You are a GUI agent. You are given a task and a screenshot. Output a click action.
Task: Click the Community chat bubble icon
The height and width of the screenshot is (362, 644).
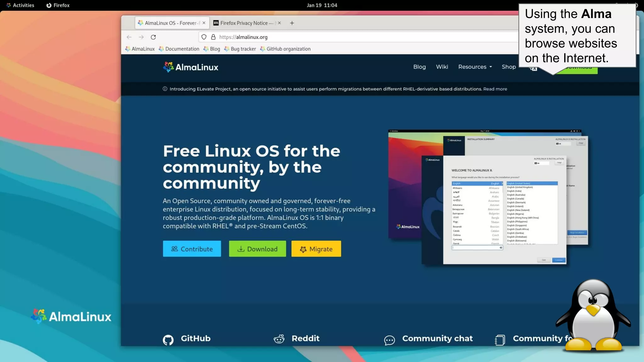pyautogui.click(x=389, y=340)
